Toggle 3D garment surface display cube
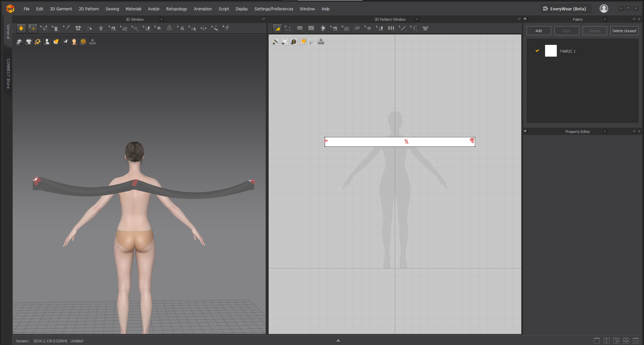This screenshot has height=345, width=644. [19, 42]
